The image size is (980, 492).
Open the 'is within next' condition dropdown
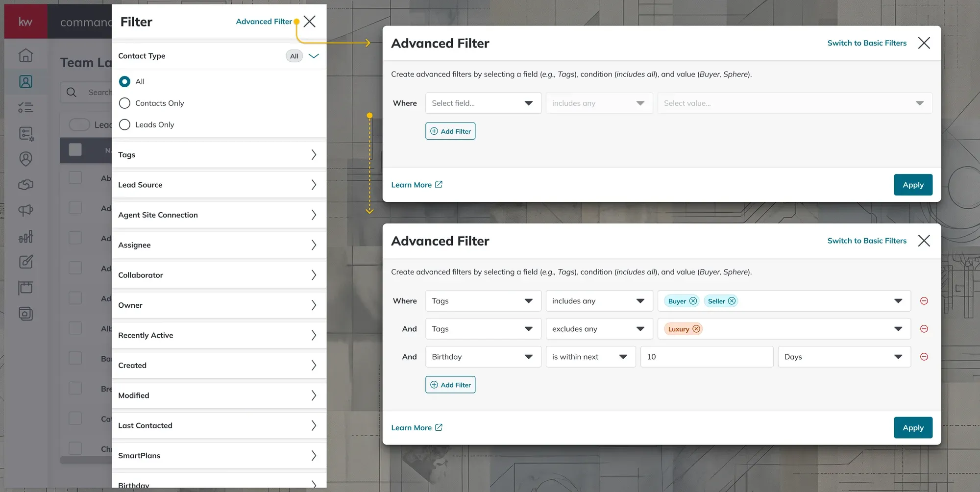click(590, 357)
